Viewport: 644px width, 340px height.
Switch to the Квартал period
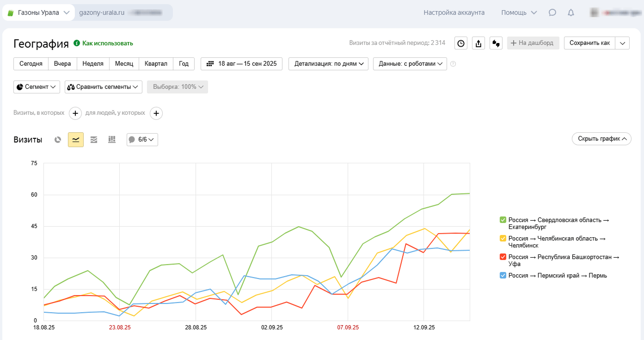pyautogui.click(x=156, y=64)
